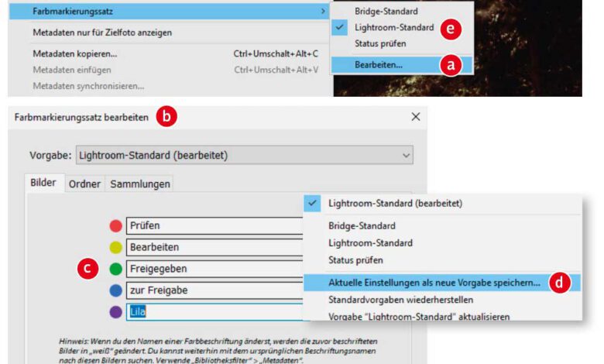The height and width of the screenshot is (364, 604).
Task: Close the Farbmarkierungssatz bearbeiten dialog
Action: pos(416,117)
